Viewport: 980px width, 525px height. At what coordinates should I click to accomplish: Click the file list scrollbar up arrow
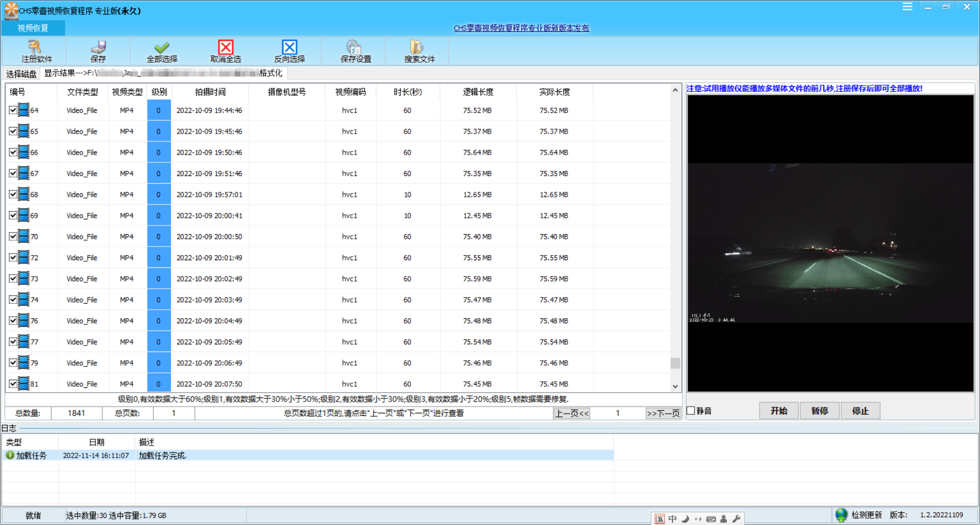(675, 90)
